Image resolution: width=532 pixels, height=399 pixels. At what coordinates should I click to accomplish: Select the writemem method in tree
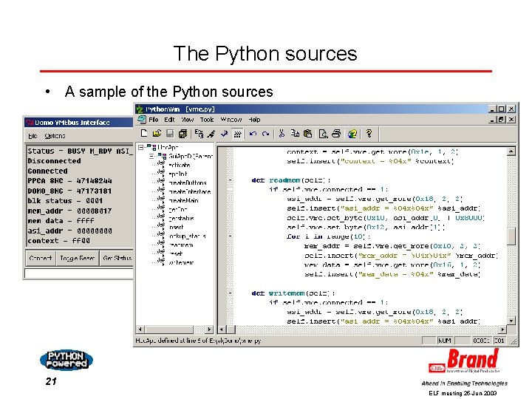click(181, 262)
